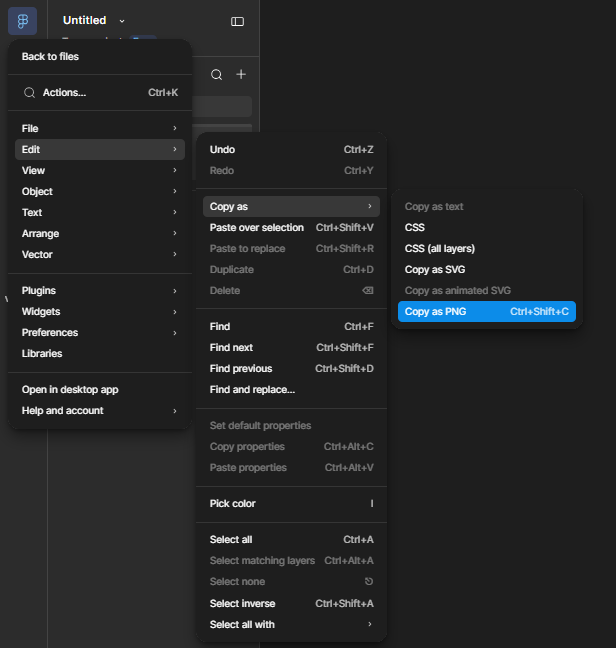This screenshot has height=648, width=616.
Task: Add a new page with plus icon
Action: (x=241, y=74)
